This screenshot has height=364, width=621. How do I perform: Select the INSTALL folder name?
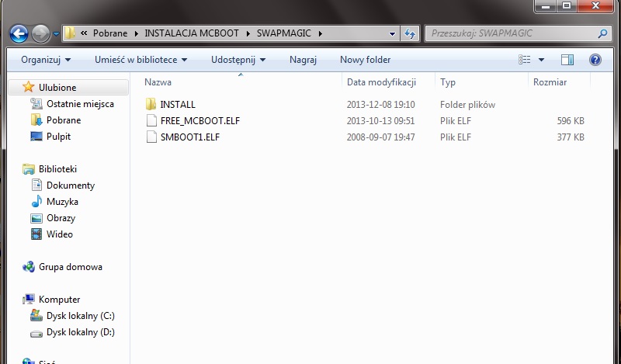178,105
